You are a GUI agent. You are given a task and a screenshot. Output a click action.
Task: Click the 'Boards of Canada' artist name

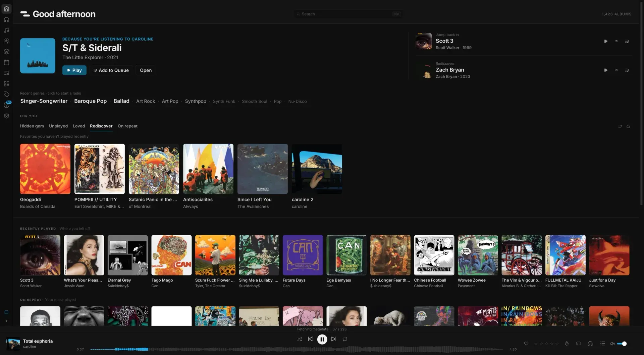[38, 206]
